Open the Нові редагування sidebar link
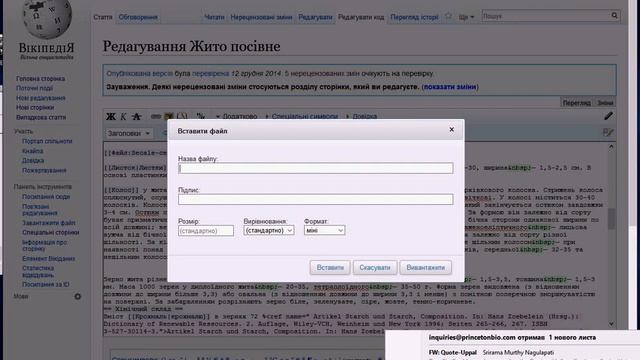Screen dimensions: 640x360 (40, 98)
